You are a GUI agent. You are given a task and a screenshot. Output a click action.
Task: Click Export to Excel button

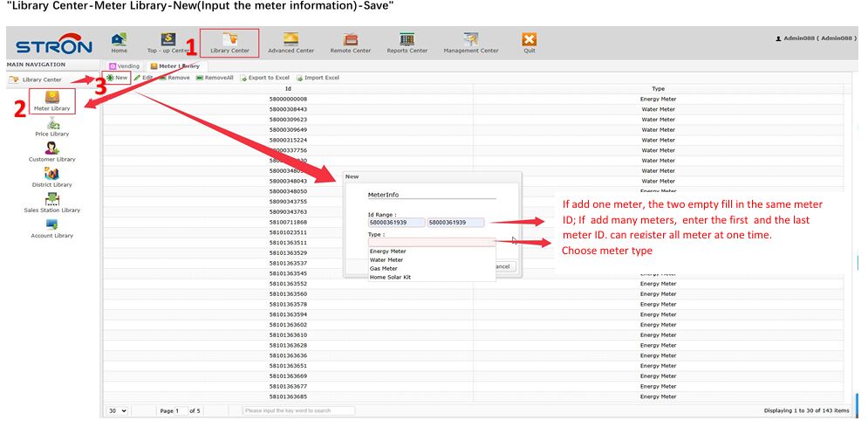(265, 78)
